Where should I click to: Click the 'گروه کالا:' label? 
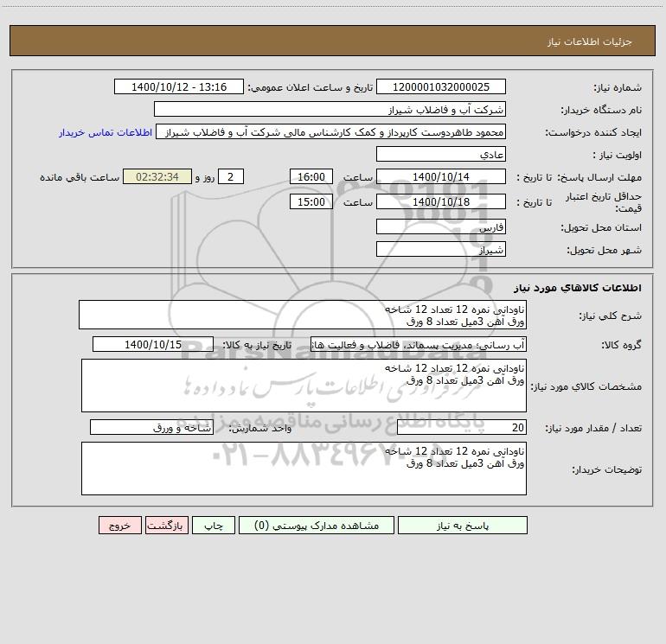click(x=621, y=345)
